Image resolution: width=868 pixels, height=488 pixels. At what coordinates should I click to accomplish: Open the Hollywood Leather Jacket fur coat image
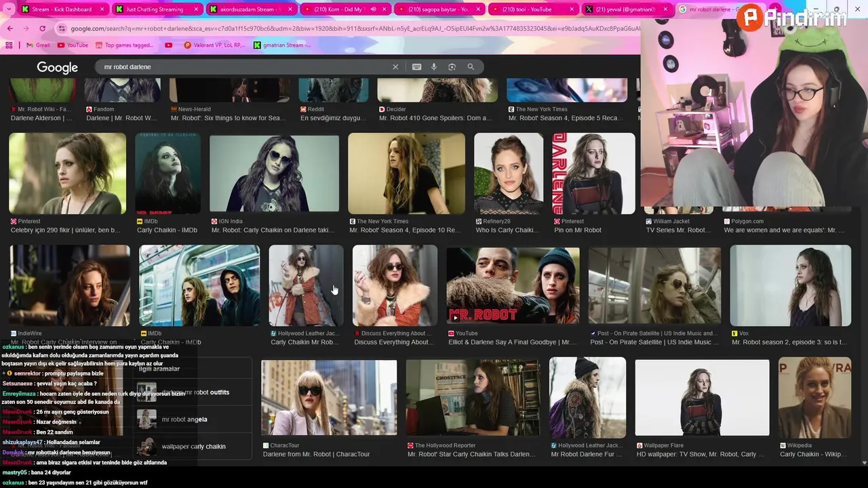306,285
